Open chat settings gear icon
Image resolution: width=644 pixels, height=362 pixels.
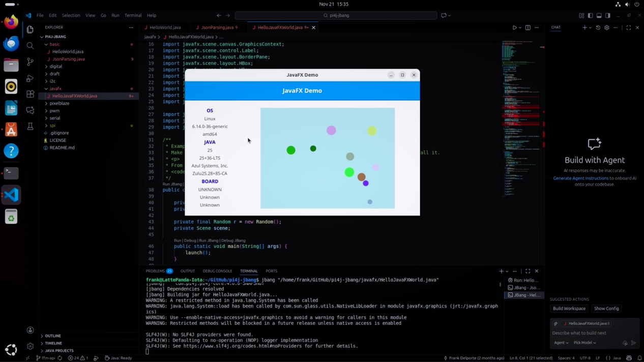point(606,27)
